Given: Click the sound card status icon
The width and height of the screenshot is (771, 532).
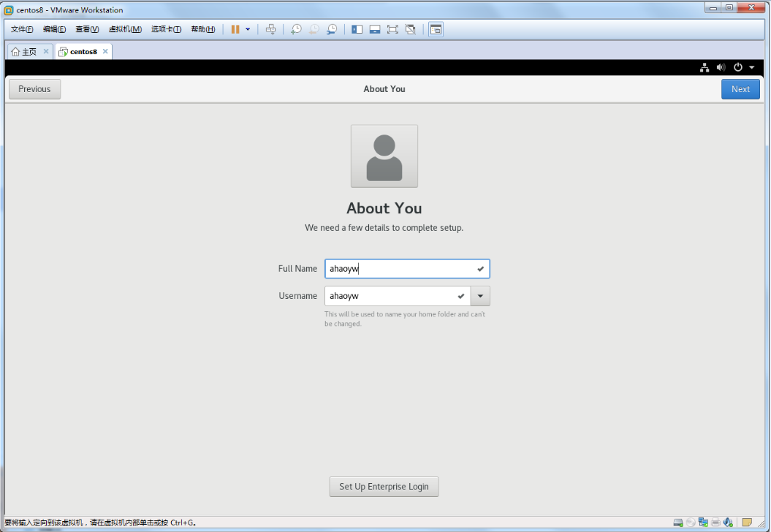Looking at the screenshot, I should (728, 522).
